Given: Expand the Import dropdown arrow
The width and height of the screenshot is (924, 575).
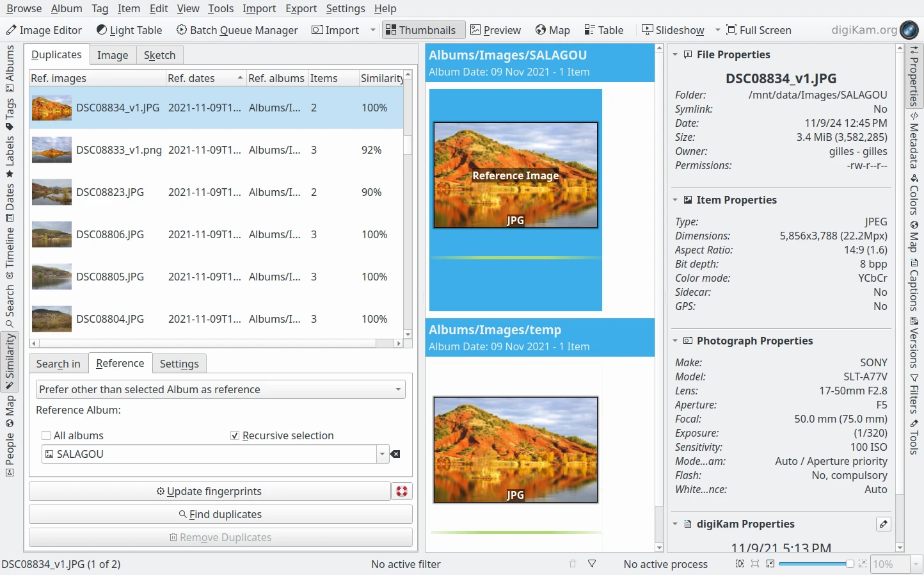Looking at the screenshot, I should 373,30.
